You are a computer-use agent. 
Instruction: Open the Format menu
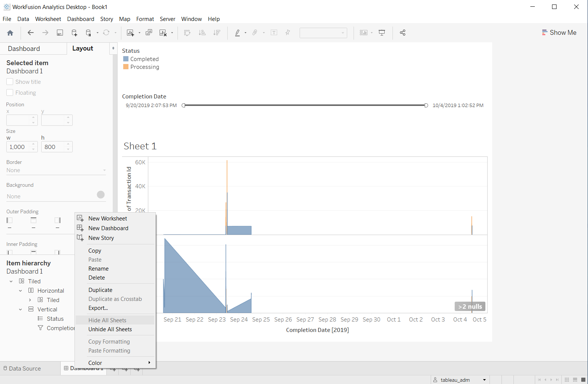point(145,19)
